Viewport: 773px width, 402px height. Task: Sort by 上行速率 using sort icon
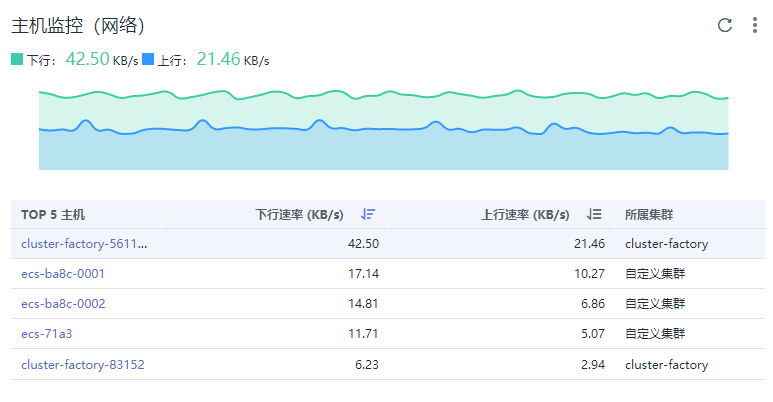tap(594, 214)
